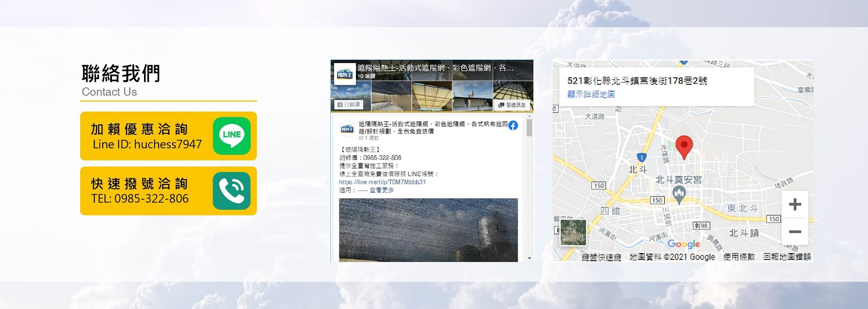Zoom out with map minus button
The image size is (868, 309).
(x=795, y=232)
